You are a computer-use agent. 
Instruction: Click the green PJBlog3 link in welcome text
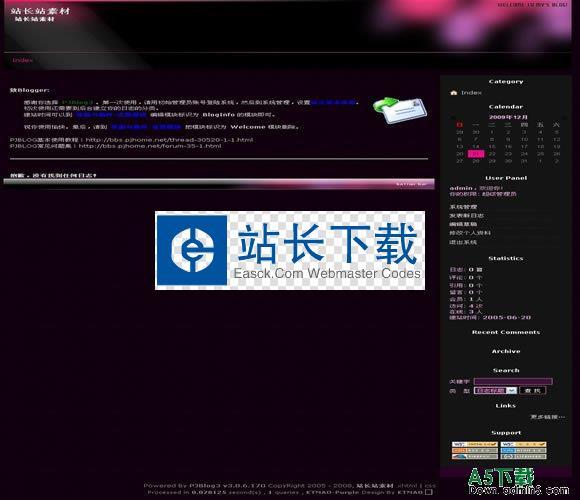pos(77,102)
